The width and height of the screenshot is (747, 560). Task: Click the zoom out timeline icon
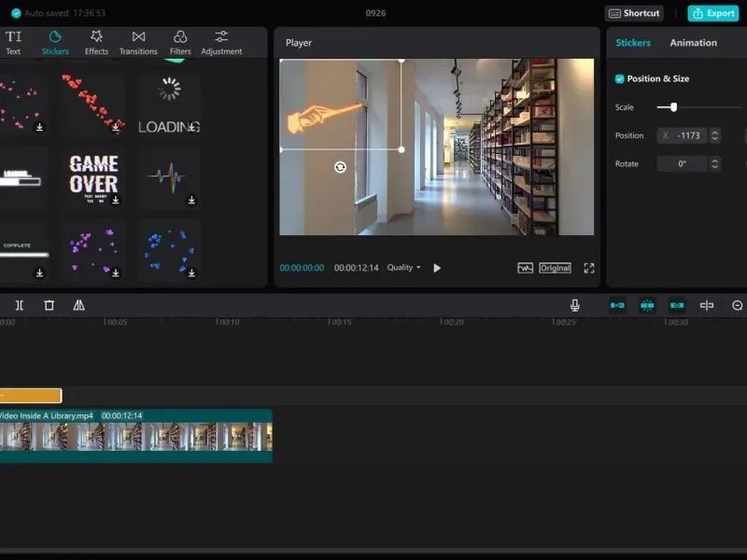coord(737,305)
